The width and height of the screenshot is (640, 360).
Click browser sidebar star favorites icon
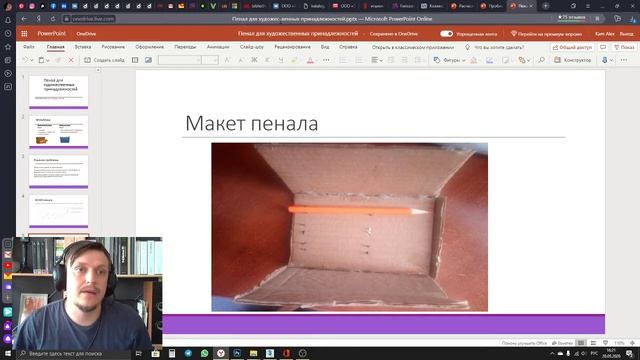tap(8, 47)
